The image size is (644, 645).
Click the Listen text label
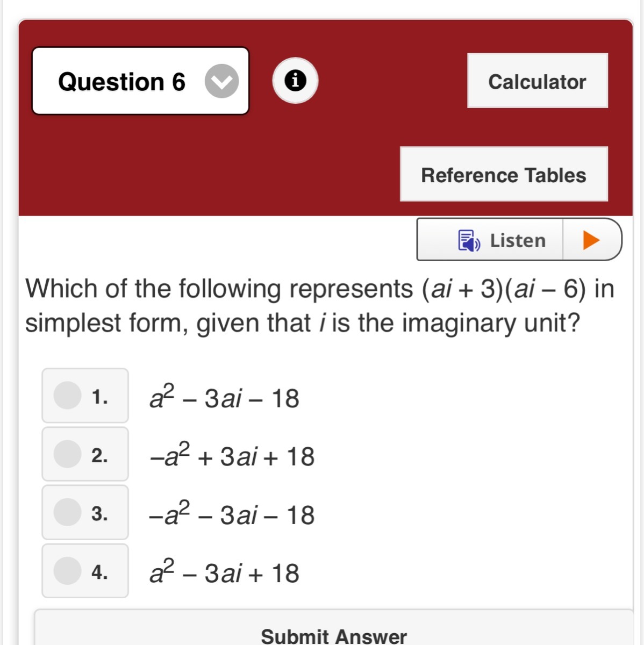(x=518, y=240)
